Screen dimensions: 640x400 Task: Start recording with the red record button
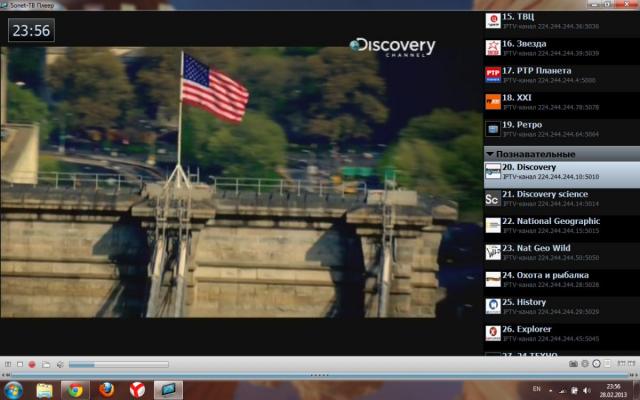pyautogui.click(x=32, y=364)
